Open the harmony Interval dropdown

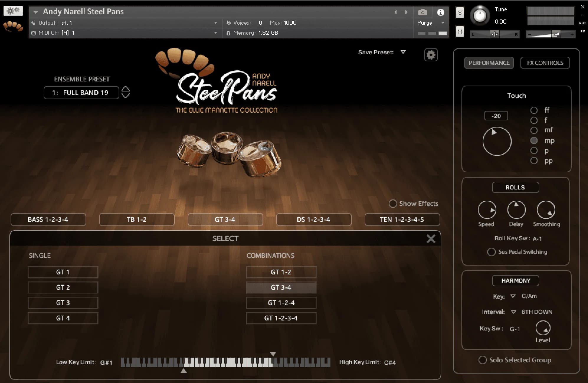[513, 312]
